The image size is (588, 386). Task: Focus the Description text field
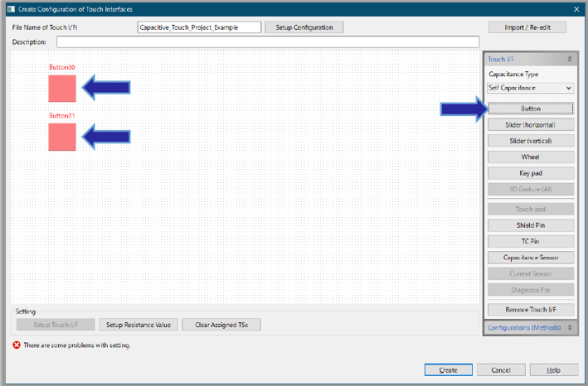pyautogui.click(x=268, y=42)
